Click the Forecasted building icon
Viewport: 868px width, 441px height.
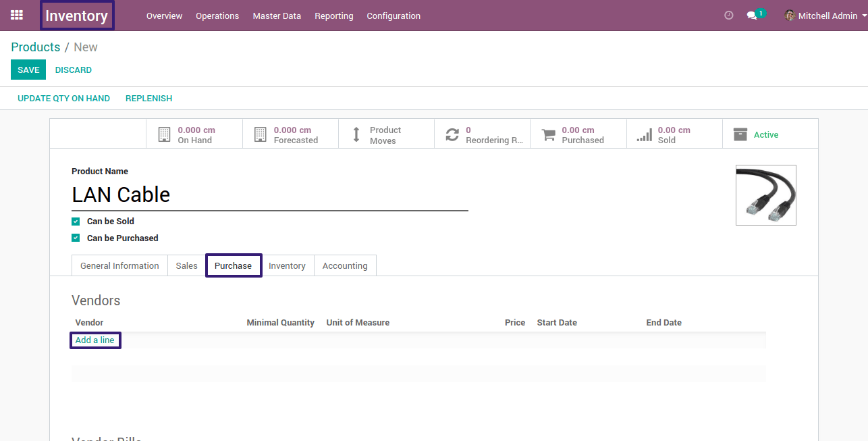(261, 134)
